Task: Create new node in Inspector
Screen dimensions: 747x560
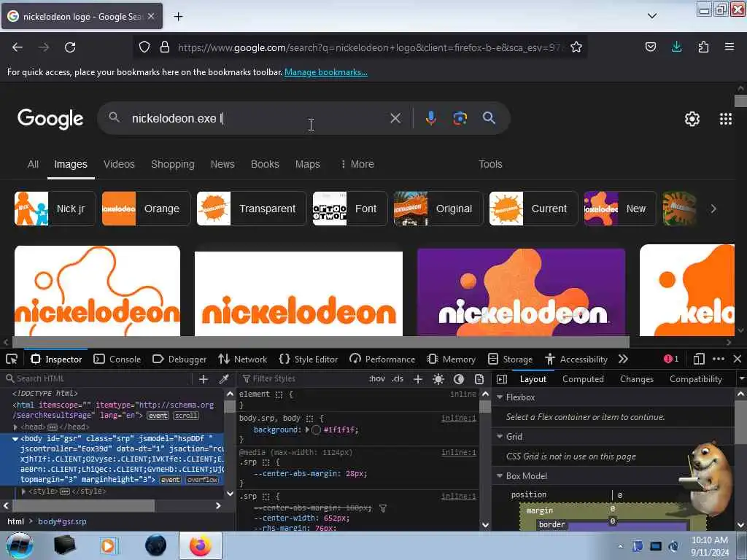Action: click(204, 379)
